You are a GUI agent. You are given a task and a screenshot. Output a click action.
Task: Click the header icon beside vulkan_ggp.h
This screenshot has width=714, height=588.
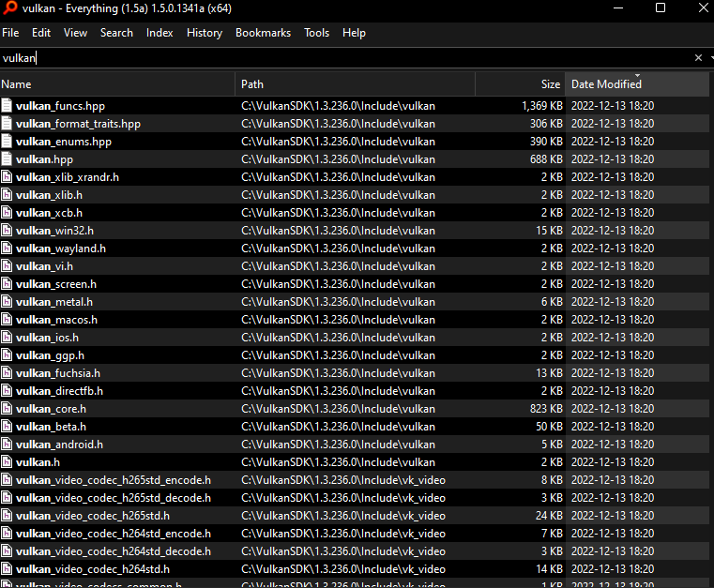tap(7, 355)
